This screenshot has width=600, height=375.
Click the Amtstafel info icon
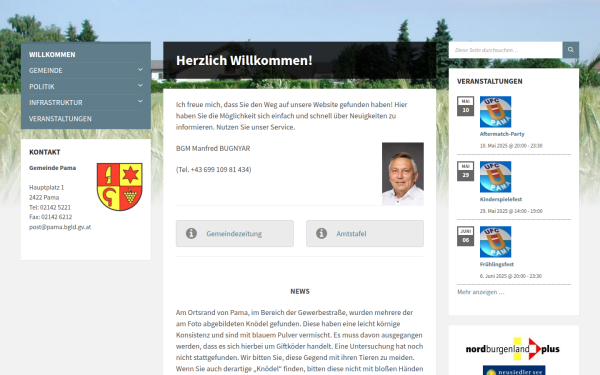click(321, 233)
